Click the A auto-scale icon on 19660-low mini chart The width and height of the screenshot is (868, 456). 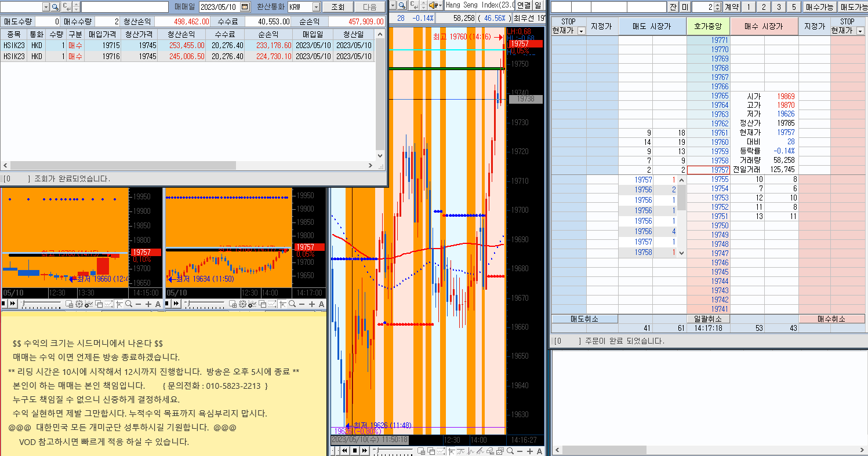tap(158, 304)
